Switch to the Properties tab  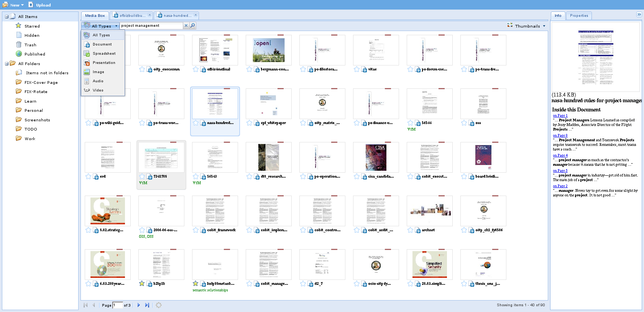coord(579,16)
